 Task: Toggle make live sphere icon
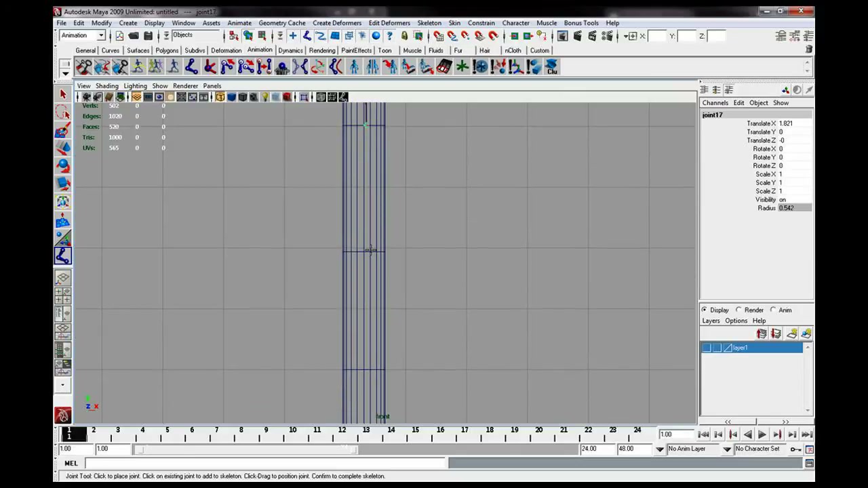point(493,36)
